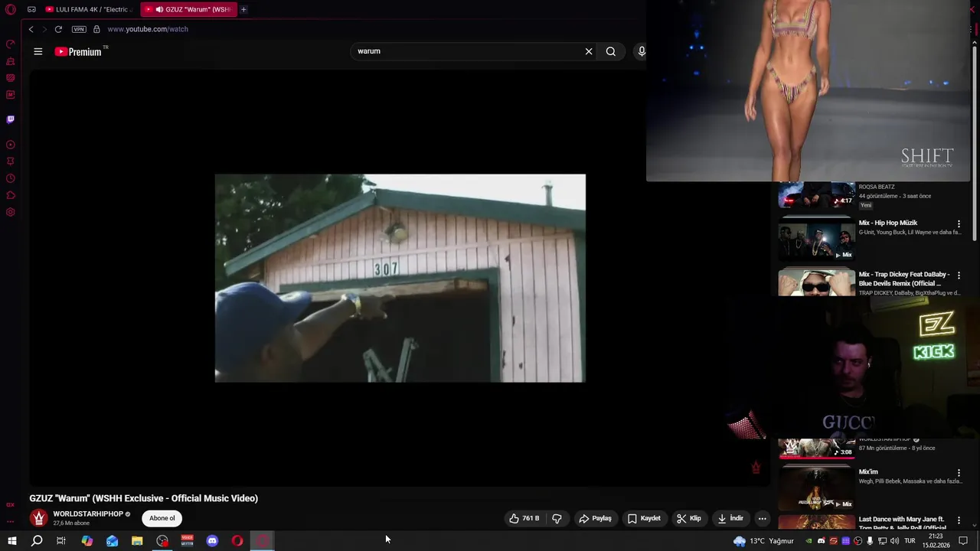Open the Mix - Trap Dickey thumbnail
This screenshot has height=551, width=980.
(x=816, y=282)
